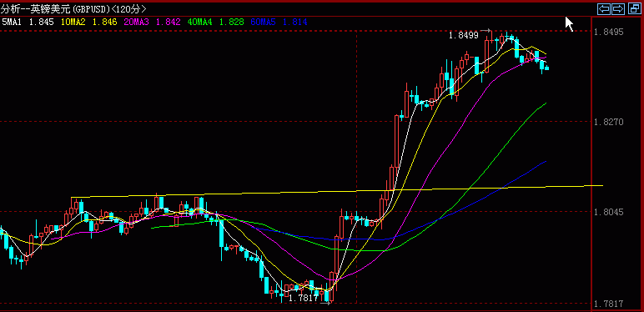
Task: Select the white 5MA1 1.845 legend entry
Action: [x=28, y=23]
